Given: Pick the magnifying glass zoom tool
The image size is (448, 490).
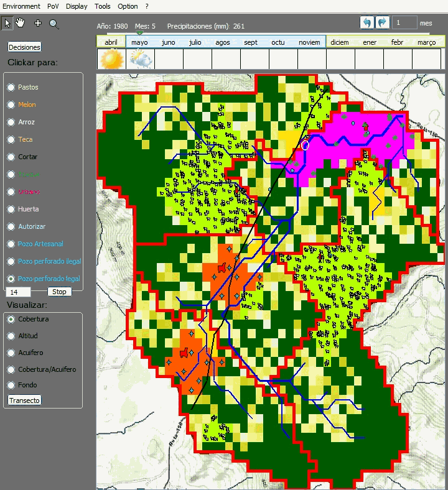Looking at the screenshot, I should 54,24.
